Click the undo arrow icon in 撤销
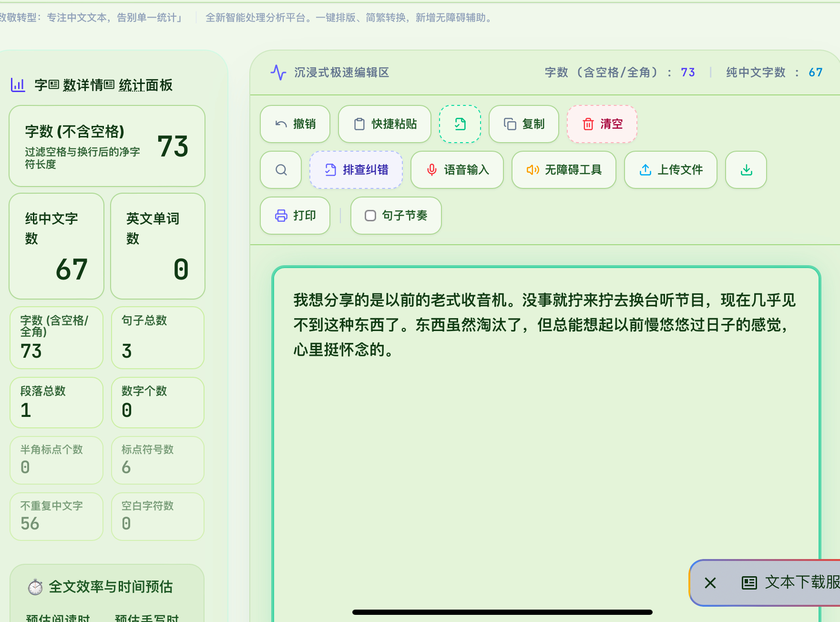Viewport: 840px width, 622px height. tap(281, 124)
